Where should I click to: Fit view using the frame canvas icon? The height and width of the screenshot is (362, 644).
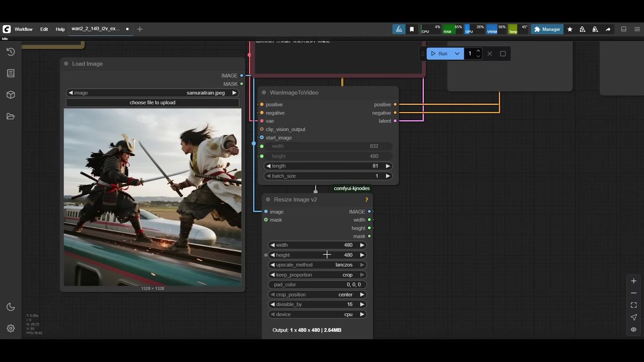point(634,305)
